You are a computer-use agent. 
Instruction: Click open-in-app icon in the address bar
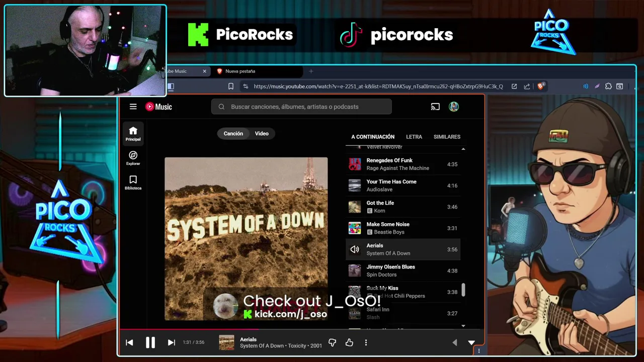tap(514, 86)
